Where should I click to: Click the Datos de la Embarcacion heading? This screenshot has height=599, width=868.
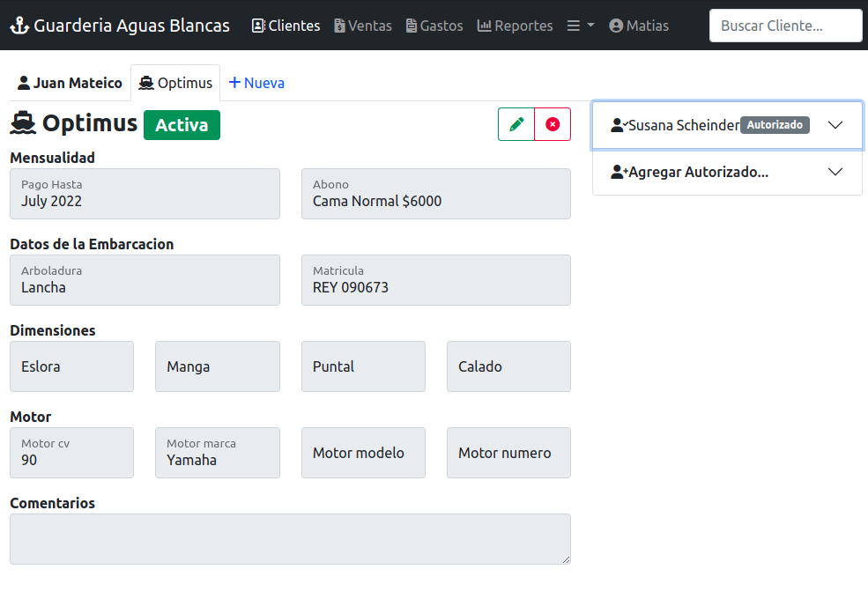(92, 244)
